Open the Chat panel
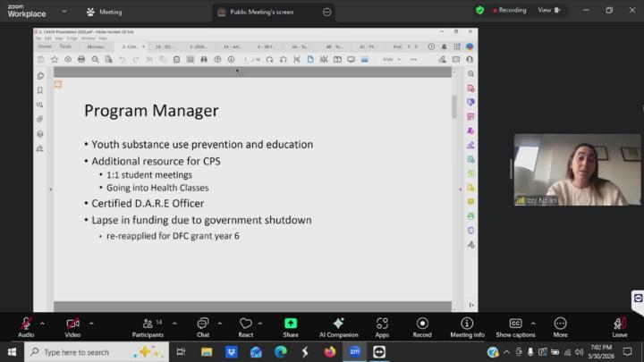 [203, 325]
